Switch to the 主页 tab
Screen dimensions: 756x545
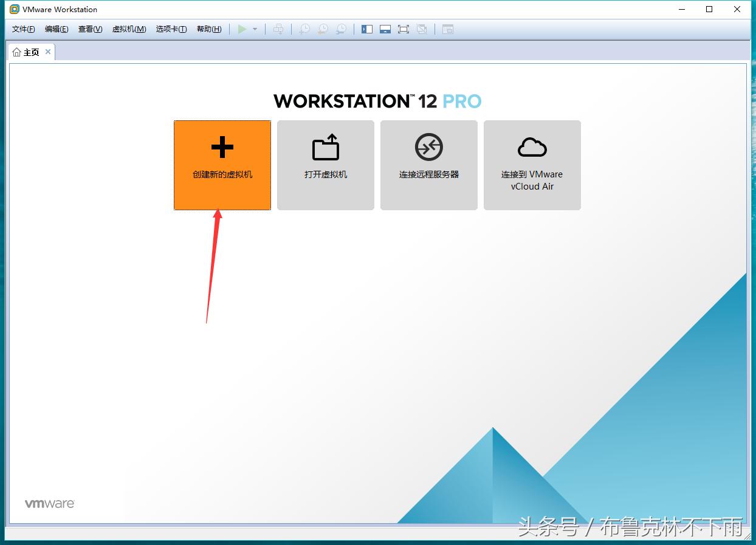pos(32,52)
